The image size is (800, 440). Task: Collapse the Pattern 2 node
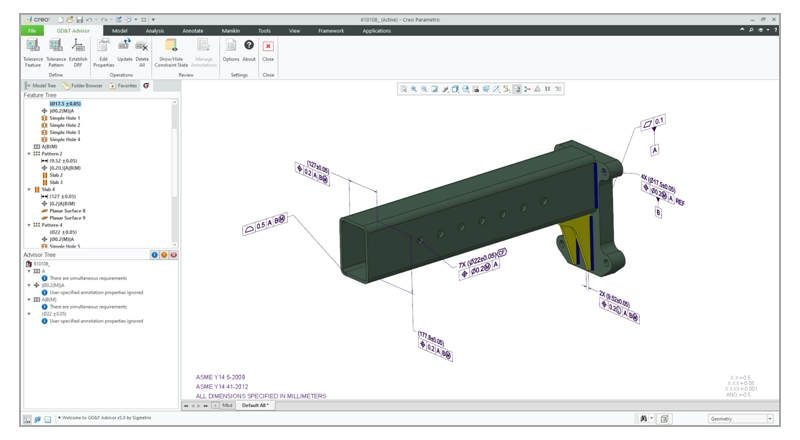[29, 154]
